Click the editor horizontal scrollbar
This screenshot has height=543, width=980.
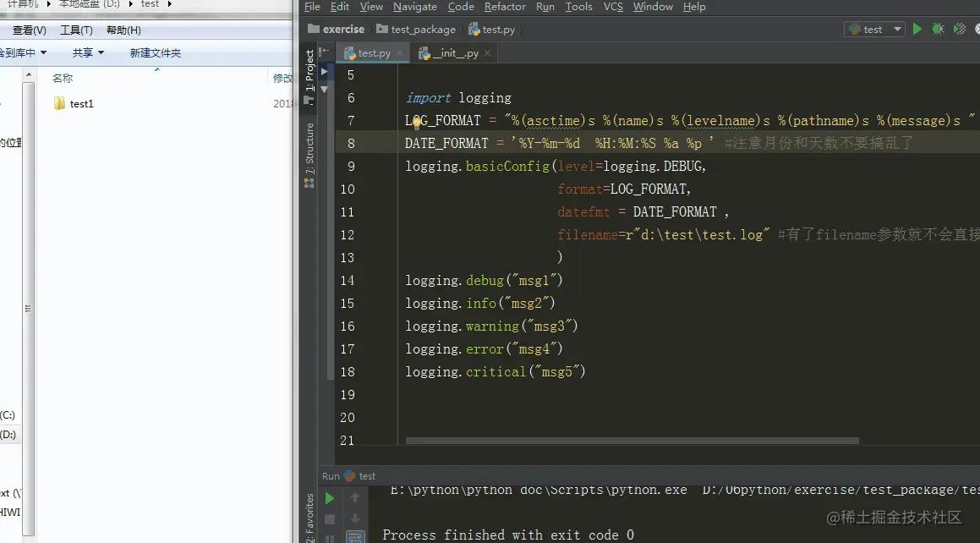pos(632,441)
